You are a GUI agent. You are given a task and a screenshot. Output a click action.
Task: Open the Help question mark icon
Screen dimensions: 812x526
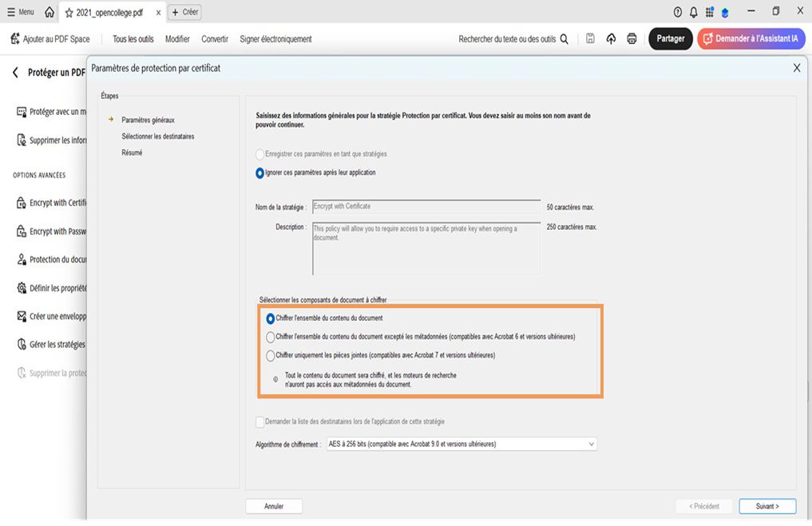point(677,13)
